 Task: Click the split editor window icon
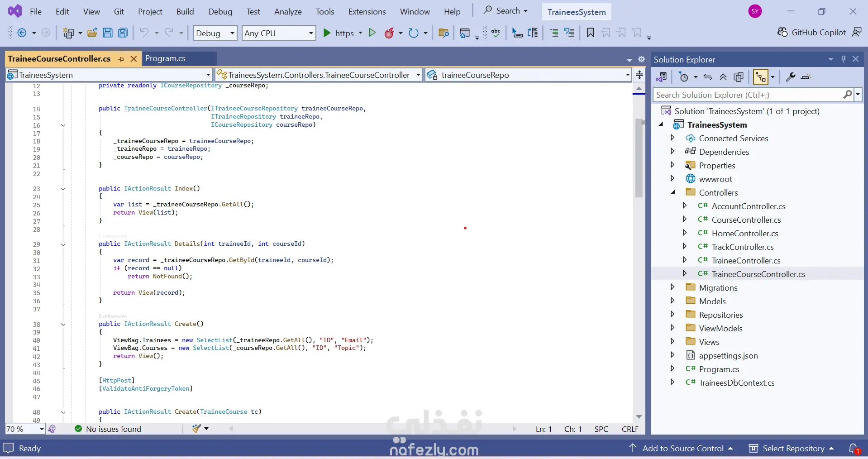[x=639, y=75]
